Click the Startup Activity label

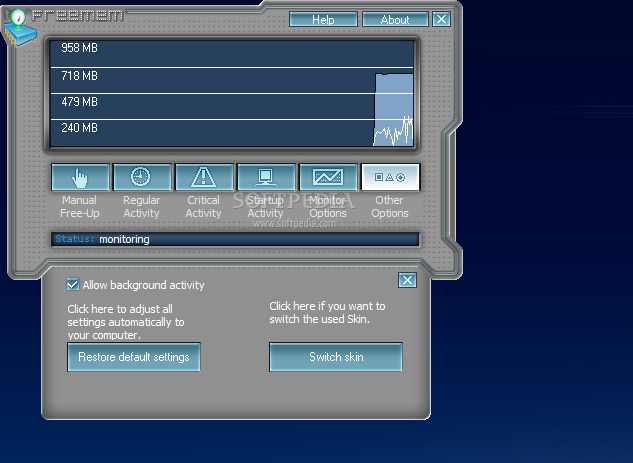(x=266, y=207)
